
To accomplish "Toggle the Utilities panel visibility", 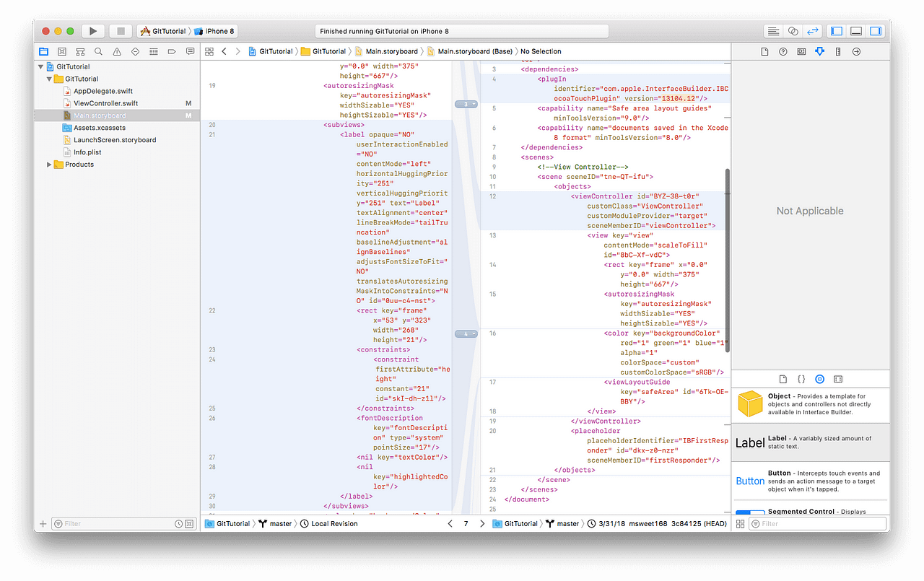I will pyautogui.click(x=876, y=31).
